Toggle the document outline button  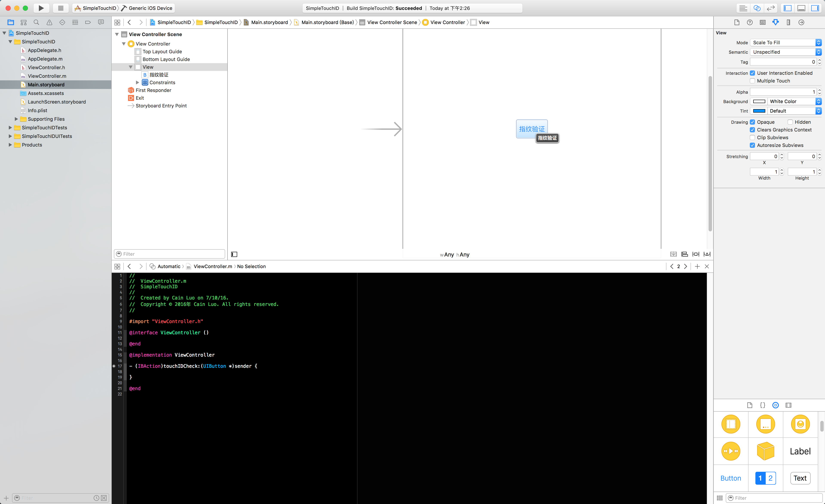pyautogui.click(x=234, y=255)
